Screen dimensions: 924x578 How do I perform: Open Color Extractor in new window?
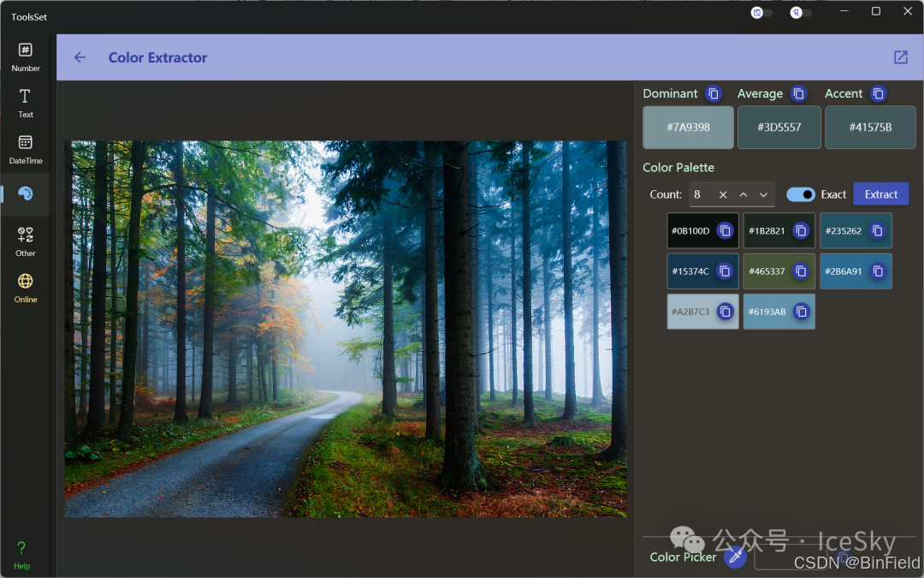tap(900, 57)
